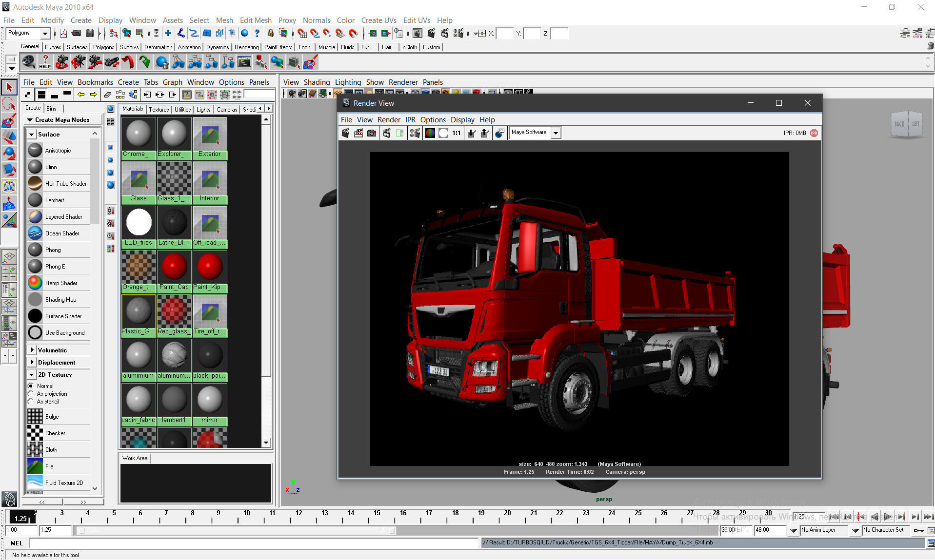Image resolution: width=935 pixels, height=560 pixels.
Task: Create a Lambert surface node
Action: coord(59,200)
